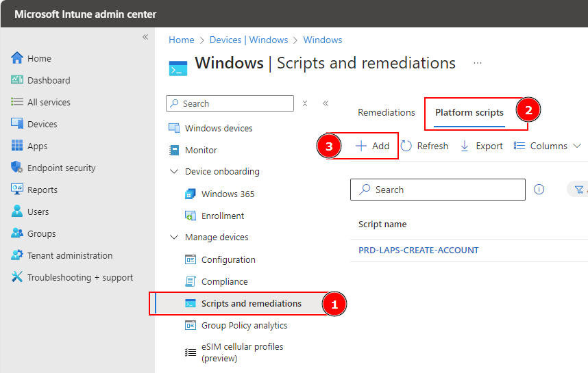Click the Add button
588x373 pixels.
pyautogui.click(x=372, y=146)
